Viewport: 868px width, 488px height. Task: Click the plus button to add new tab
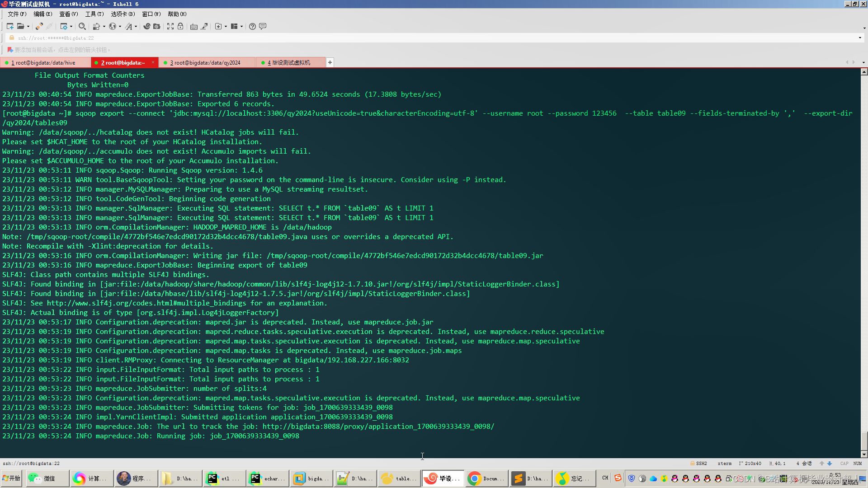(x=330, y=62)
